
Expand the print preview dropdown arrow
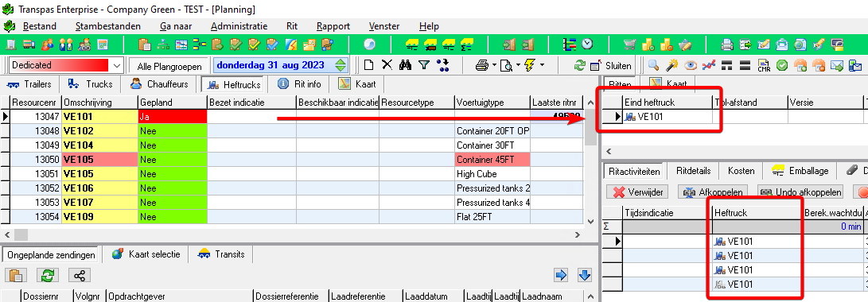coord(517,65)
